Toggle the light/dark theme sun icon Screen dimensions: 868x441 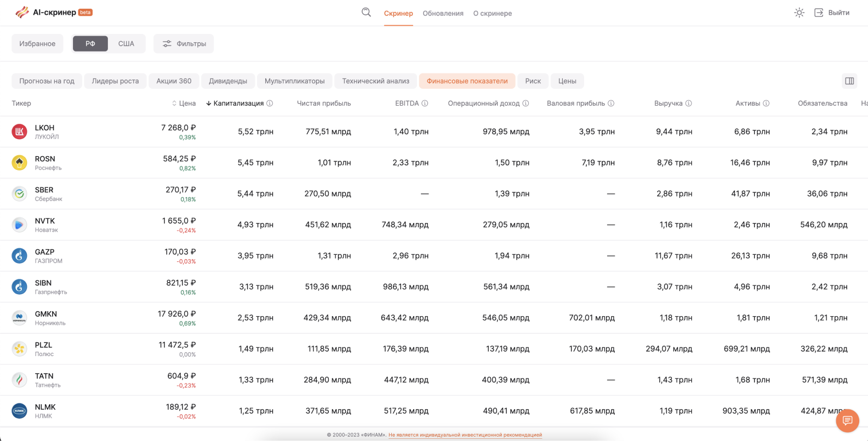[799, 13]
